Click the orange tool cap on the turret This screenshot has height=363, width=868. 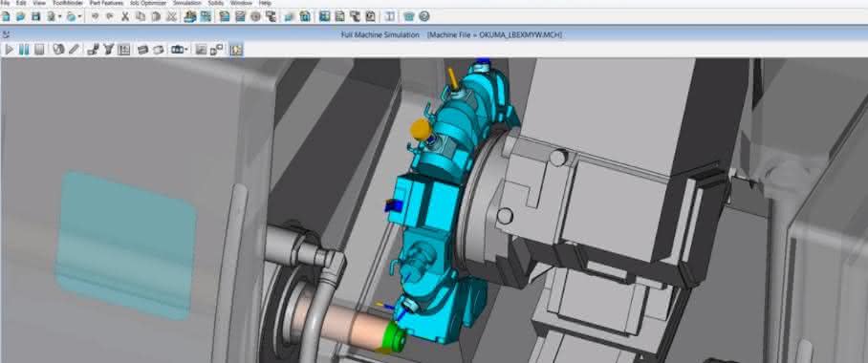pyautogui.click(x=421, y=129)
